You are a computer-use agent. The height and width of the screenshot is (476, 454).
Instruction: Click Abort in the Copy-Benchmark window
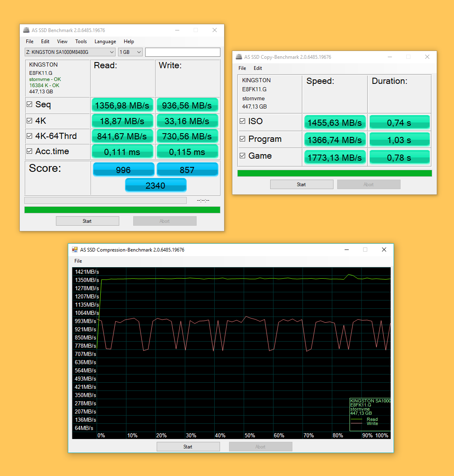(368, 184)
